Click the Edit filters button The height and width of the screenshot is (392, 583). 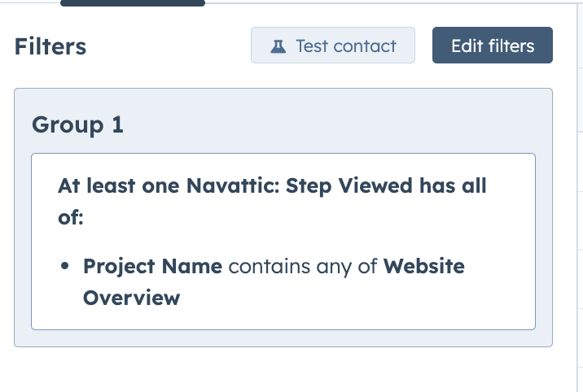pyautogui.click(x=492, y=46)
